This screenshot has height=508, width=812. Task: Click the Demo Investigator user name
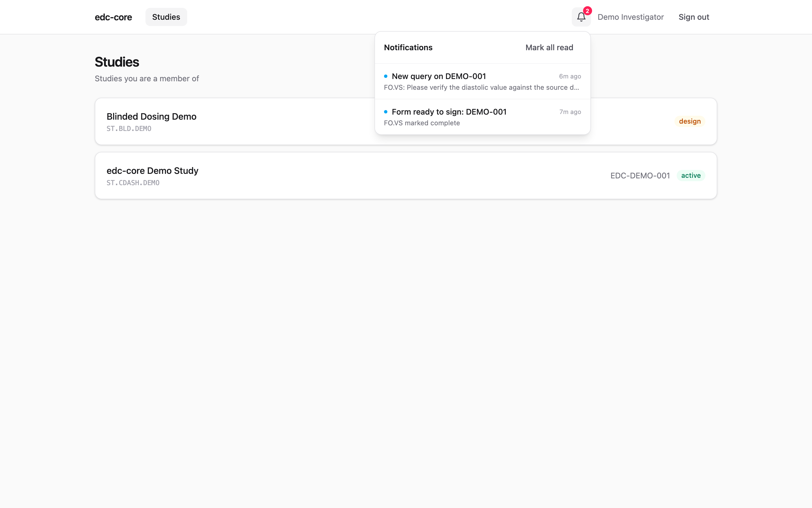pyautogui.click(x=630, y=17)
